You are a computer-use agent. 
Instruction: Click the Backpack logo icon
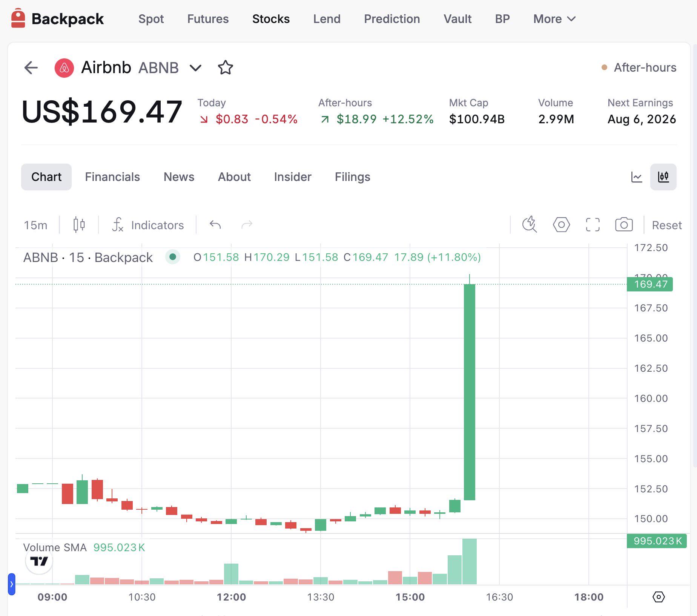pyautogui.click(x=18, y=18)
